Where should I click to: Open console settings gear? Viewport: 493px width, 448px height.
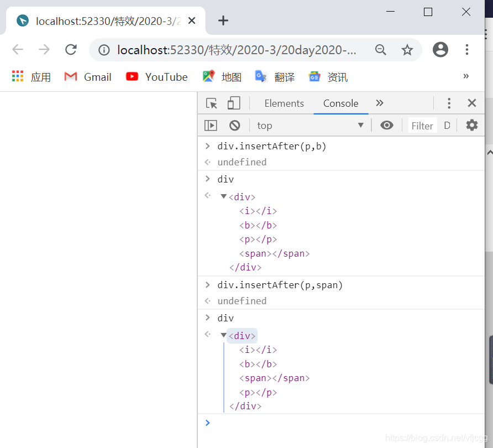tap(472, 125)
